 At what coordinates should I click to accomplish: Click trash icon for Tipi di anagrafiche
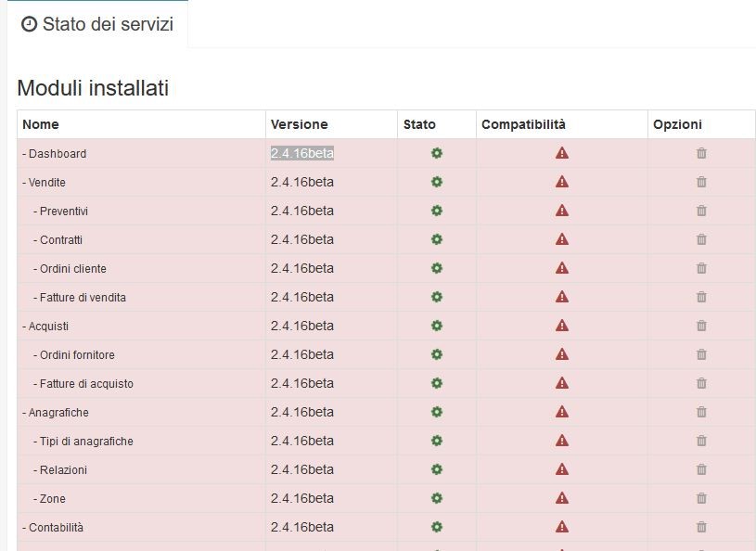click(x=701, y=441)
